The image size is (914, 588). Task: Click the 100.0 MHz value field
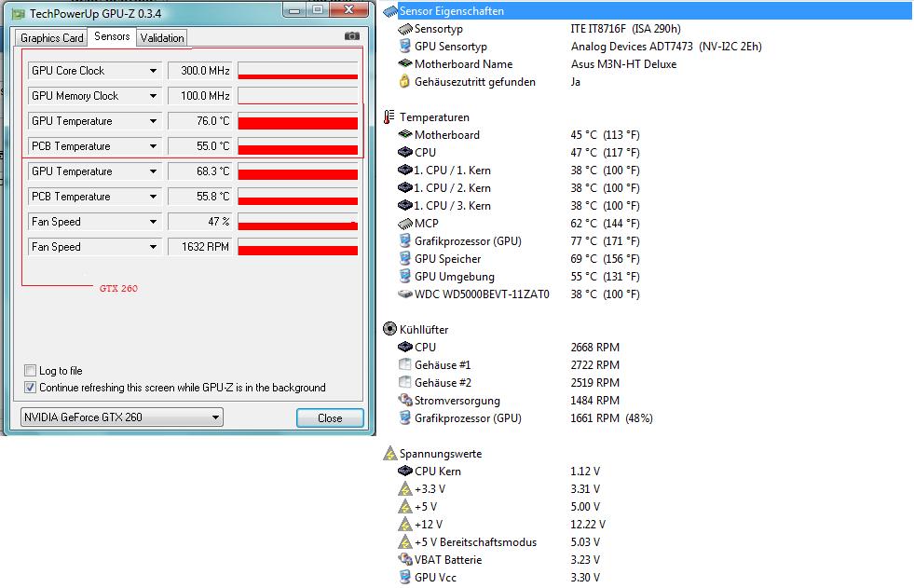click(x=200, y=96)
